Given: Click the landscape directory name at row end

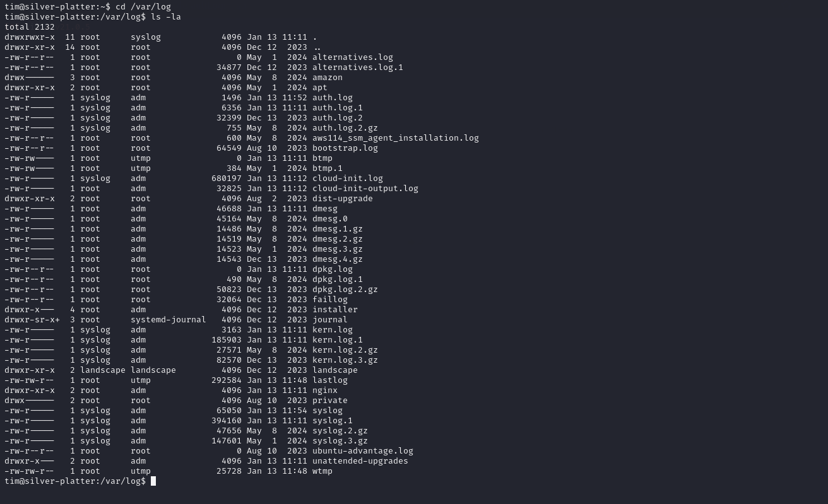Looking at the screenshot, I should point(335,370).
